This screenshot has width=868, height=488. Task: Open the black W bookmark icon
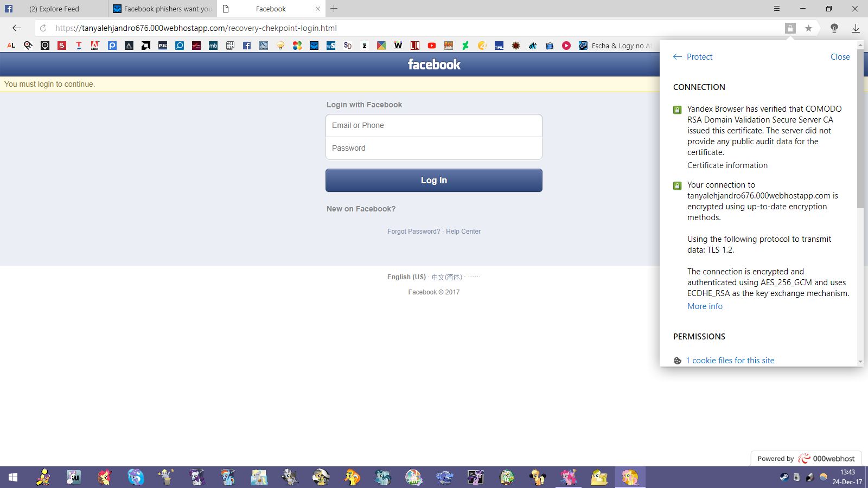(x=398, y=46)
